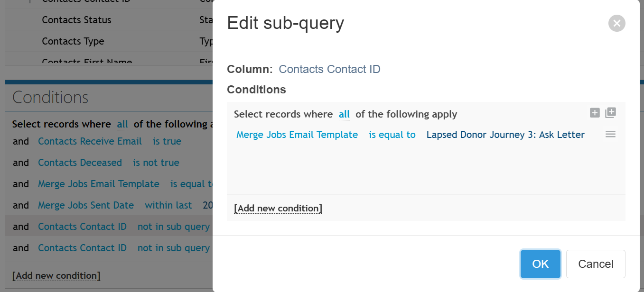This screenshot has height=292, width=644.
Task: Close the Edit sub-query dialog with X icon
Action: [x=616, y=23]
